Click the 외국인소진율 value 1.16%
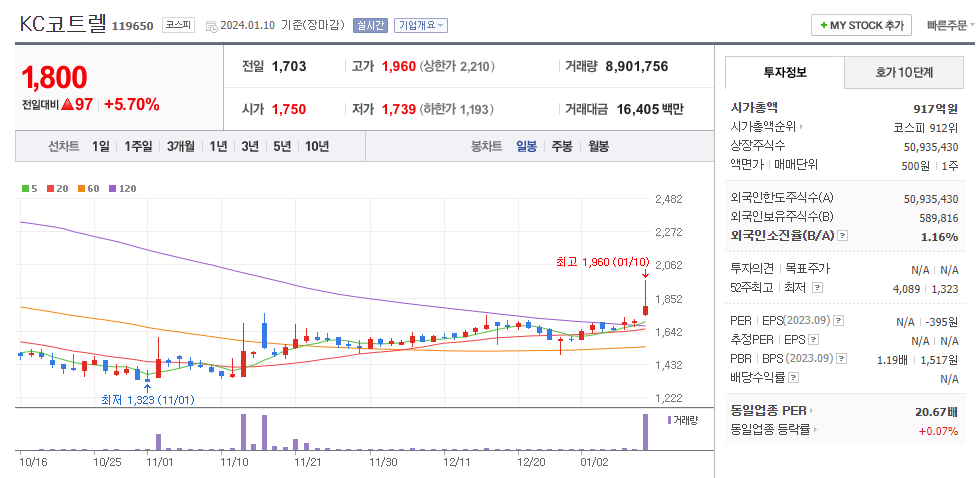 pos(939,237)
